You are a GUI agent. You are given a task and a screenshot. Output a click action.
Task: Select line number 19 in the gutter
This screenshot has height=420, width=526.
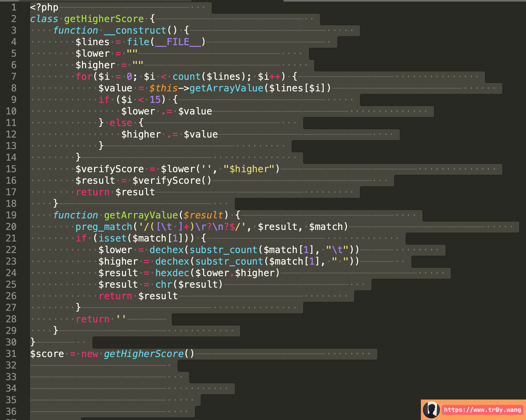pyautogui.click(x=11, y=215)
